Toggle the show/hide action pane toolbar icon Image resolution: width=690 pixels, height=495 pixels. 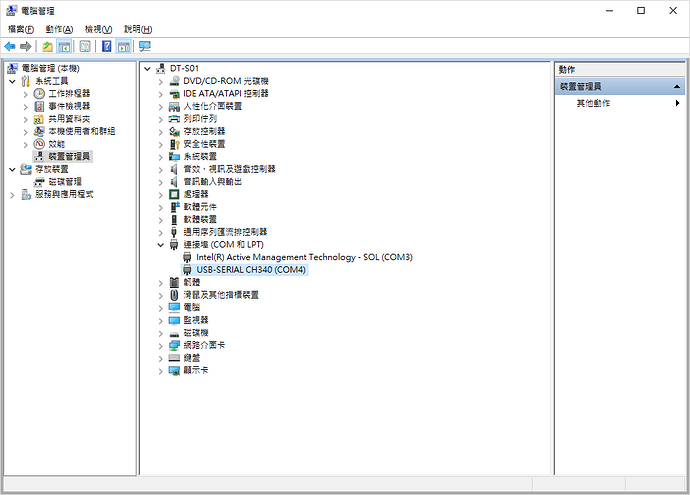124,46
